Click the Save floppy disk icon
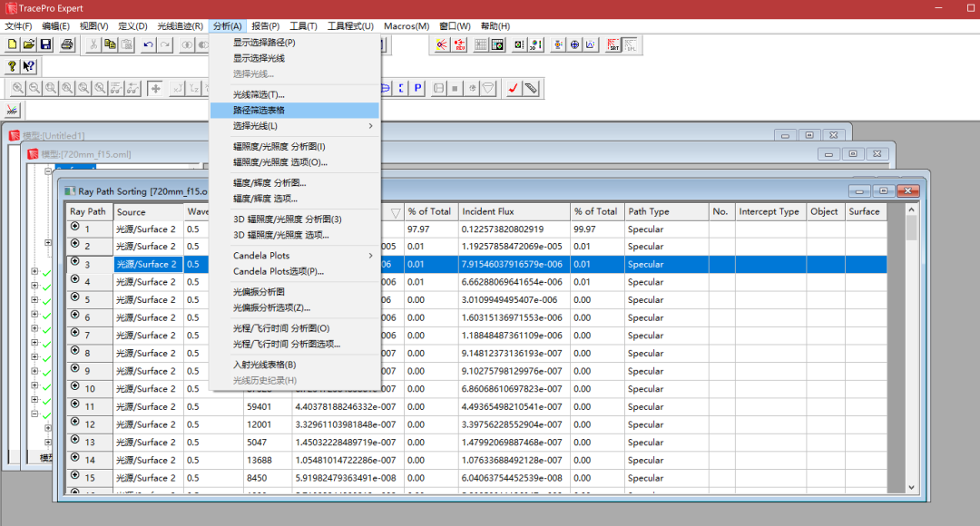The width and height of the screenshot is (980, 526). [45, 44]
